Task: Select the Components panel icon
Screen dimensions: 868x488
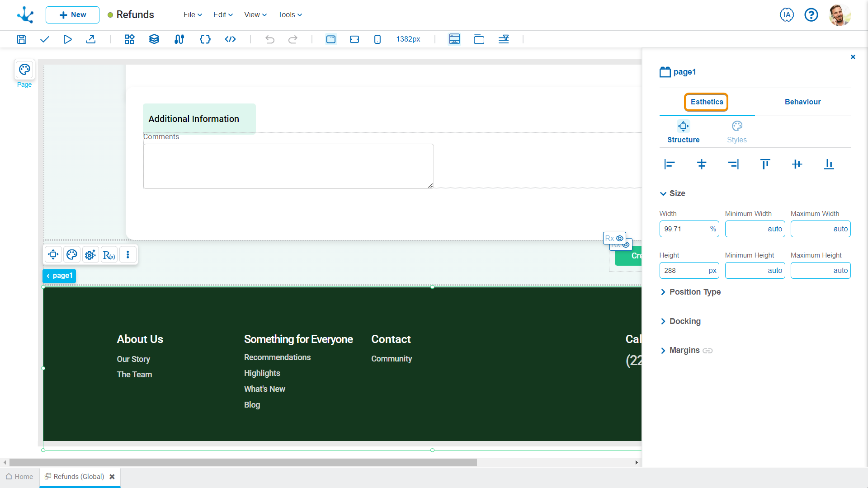Action: (x=129, y=39)
